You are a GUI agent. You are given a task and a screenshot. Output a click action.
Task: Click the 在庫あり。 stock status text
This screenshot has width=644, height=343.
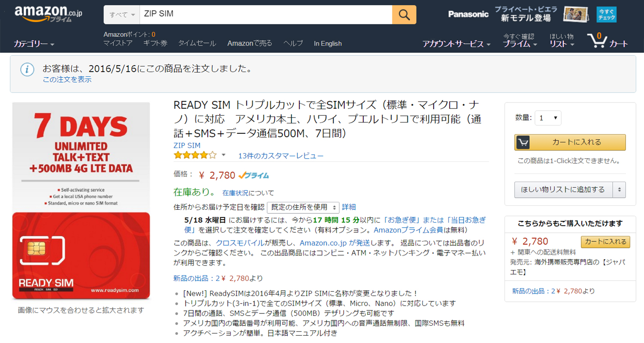click(x=194, y=192)
